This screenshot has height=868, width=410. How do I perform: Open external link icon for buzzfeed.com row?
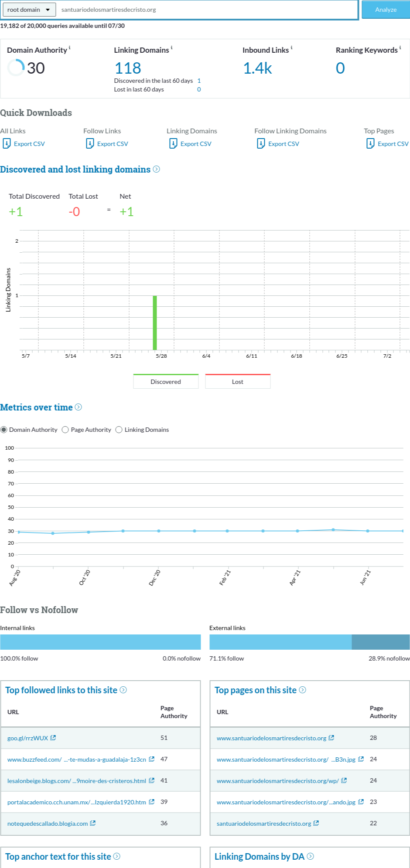pos(151,759)
